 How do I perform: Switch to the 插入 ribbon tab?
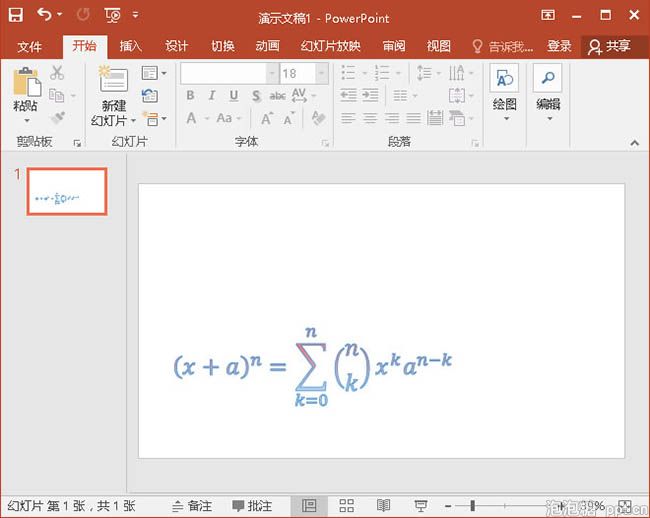point(131,46)
